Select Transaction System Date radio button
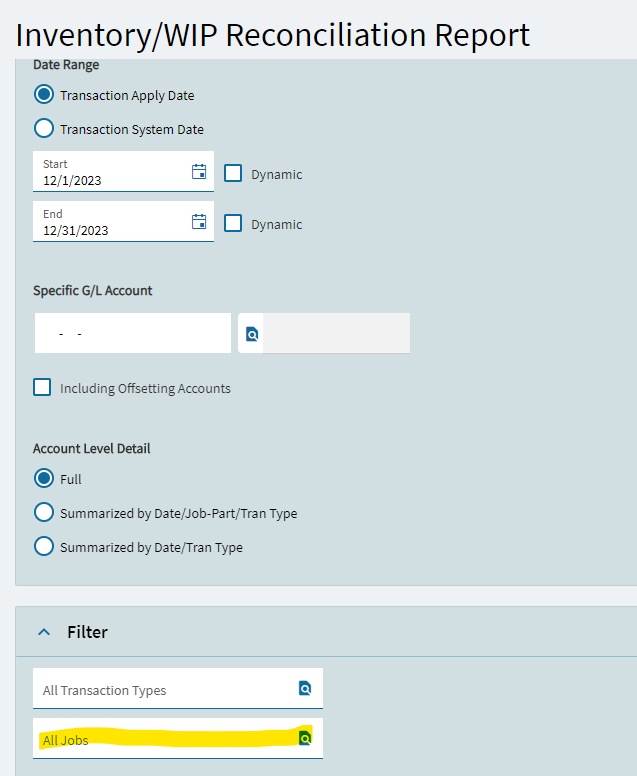Screen dimensions: 637x776 pos(44,129)
